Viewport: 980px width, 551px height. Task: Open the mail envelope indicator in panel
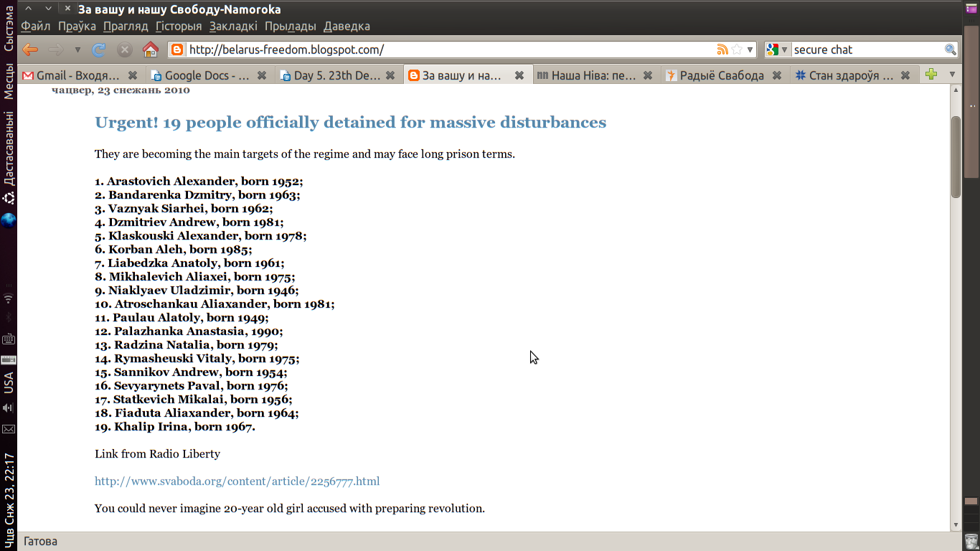pos(9,429)
